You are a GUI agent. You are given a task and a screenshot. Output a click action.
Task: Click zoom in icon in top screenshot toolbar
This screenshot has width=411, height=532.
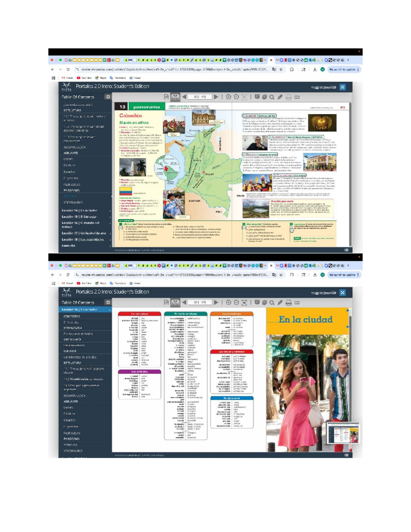point(228,97)
